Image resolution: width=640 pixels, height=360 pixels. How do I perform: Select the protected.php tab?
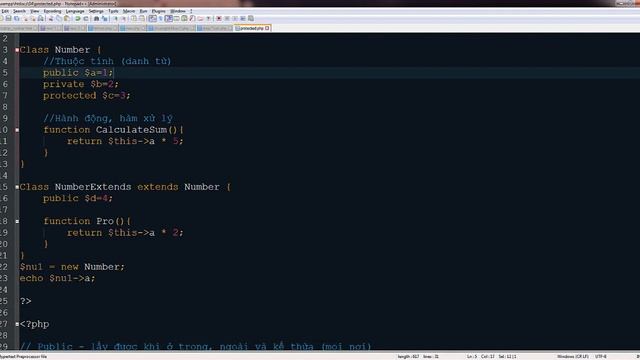click(252, 28)
